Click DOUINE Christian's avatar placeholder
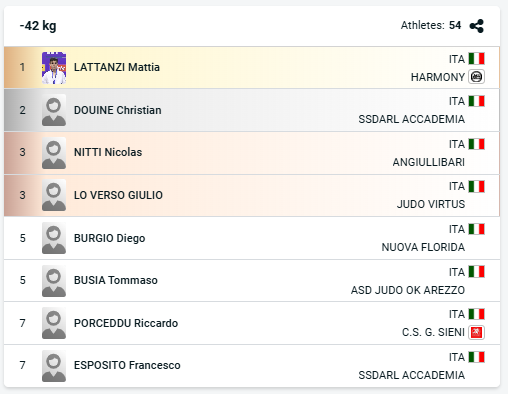This screenshot has height=405, width=514. point(54,110)
